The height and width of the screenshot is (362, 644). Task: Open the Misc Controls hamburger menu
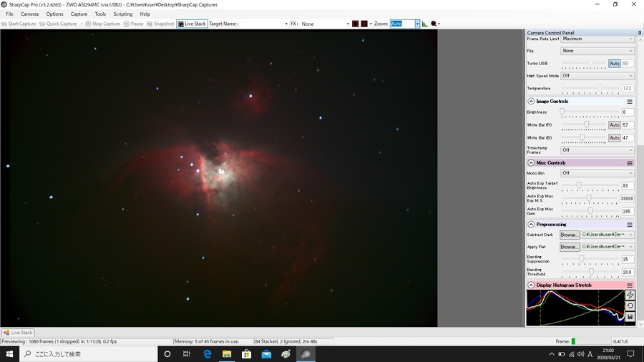tap(630, 163)
